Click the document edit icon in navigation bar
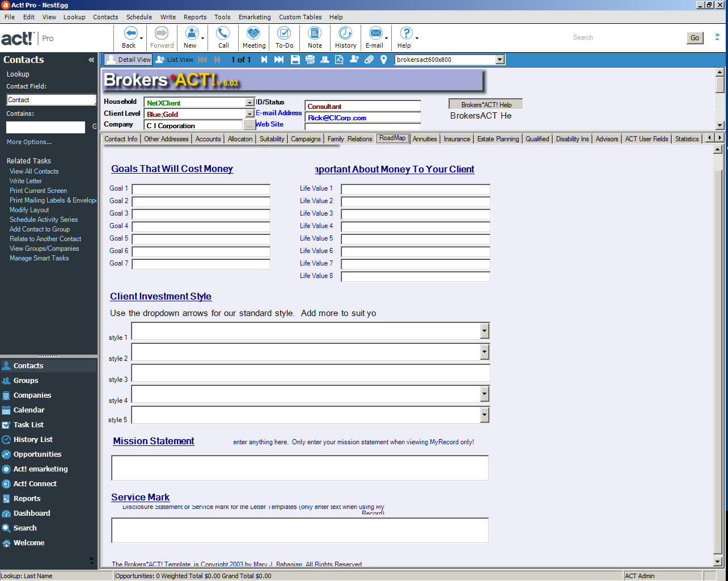 (x=340, y=60)
